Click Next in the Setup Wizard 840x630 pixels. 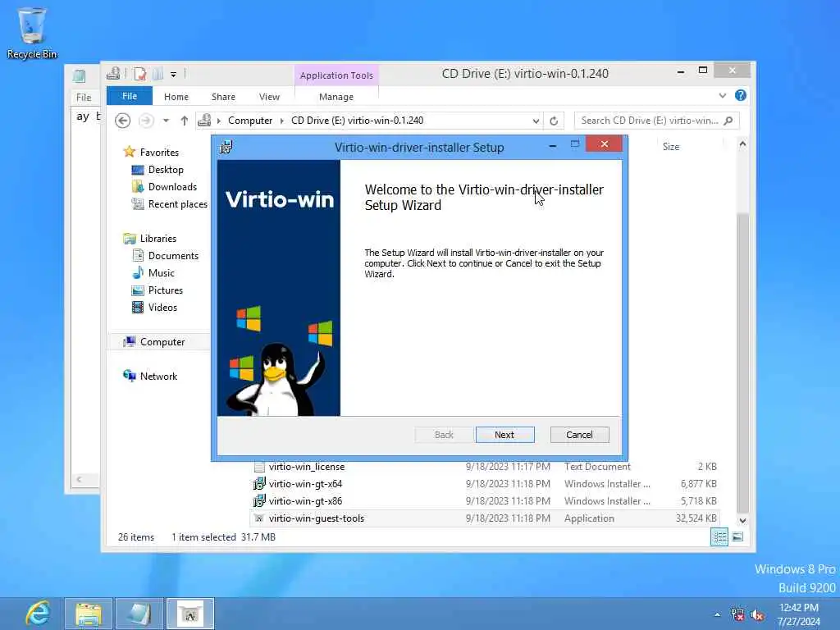(x=504, y=435)
